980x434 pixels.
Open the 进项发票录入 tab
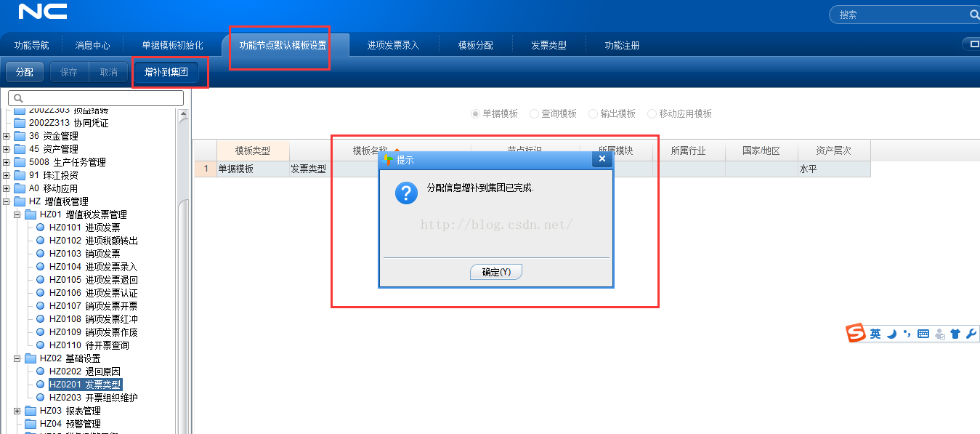coord(393,45)
